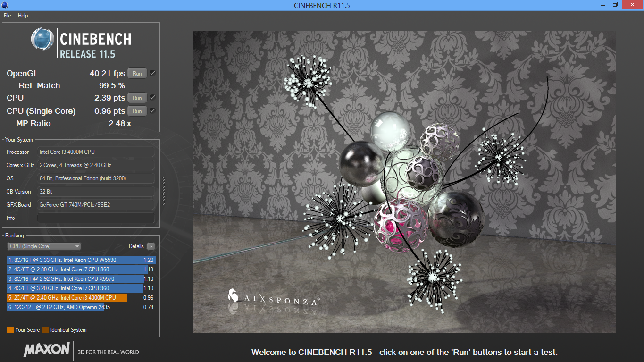Click the Your Score orange legend swatch
Image resolution: width=644 pixels, height=362 pixels.
pos(10,330)
